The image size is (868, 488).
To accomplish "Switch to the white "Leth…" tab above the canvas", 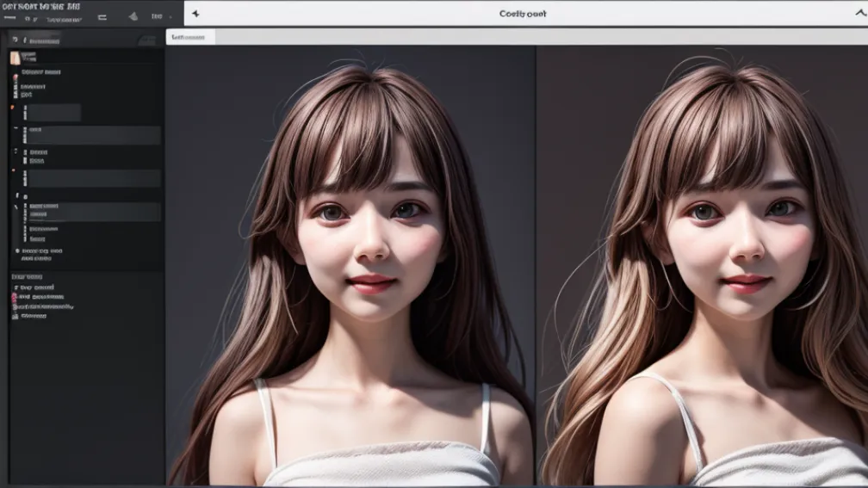I will tap(190, 37).
